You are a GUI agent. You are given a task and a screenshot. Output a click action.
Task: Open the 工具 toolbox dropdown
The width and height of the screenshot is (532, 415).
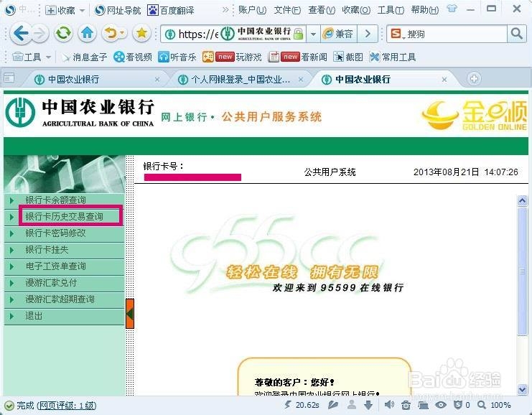point(31,57)
